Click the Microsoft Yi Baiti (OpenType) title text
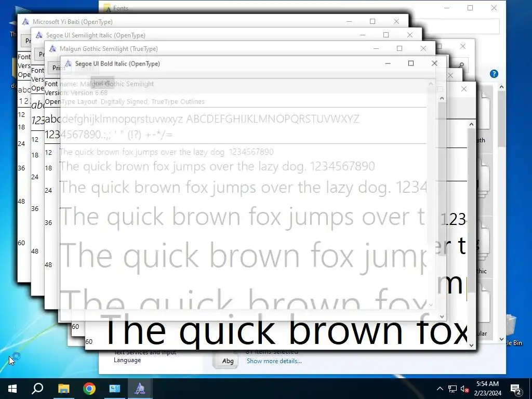Viewport: 532px width, 399px height. coord(73,22)
